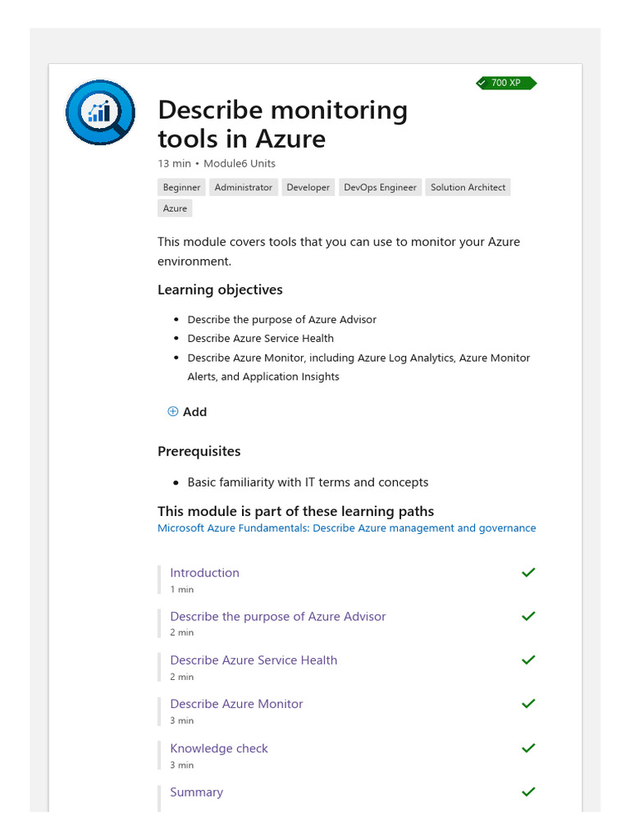Select the Administrator role tag

243,188
